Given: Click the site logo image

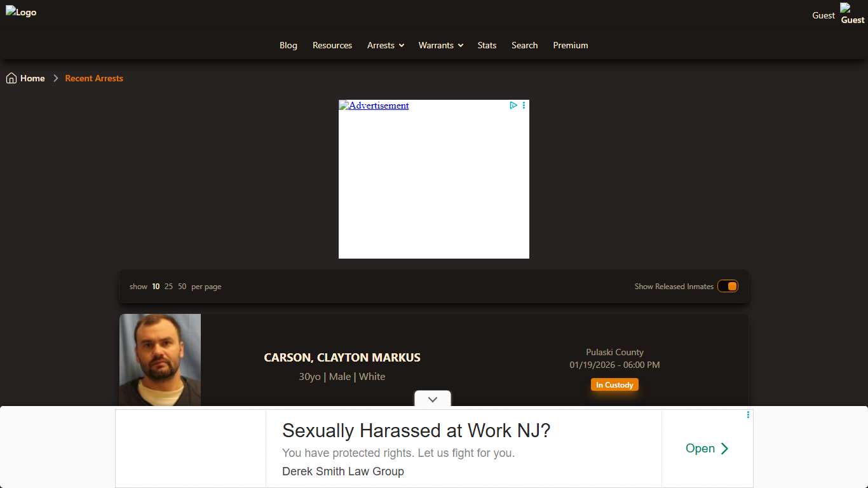Looking at the screenshot, I should pos(21,12).
